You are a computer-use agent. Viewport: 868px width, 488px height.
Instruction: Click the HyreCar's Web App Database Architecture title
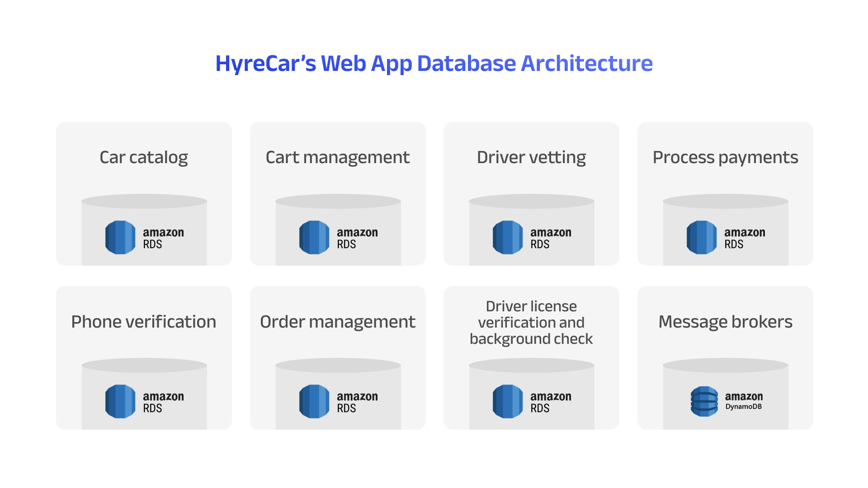[x=434, y=64]
